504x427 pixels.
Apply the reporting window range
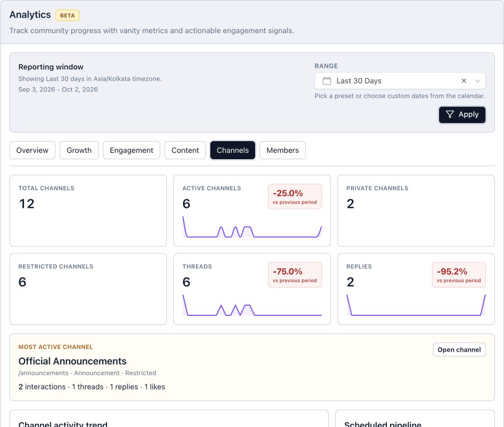[462, 114]
